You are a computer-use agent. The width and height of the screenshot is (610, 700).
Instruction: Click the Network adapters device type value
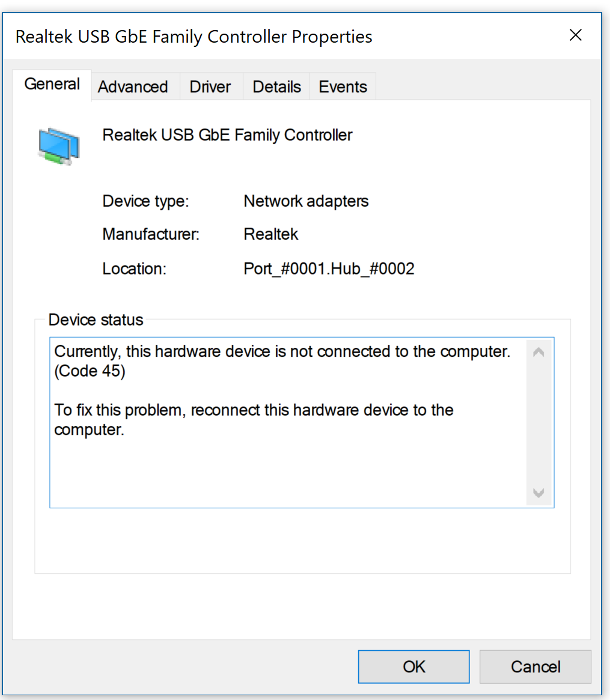coord(306,201)
